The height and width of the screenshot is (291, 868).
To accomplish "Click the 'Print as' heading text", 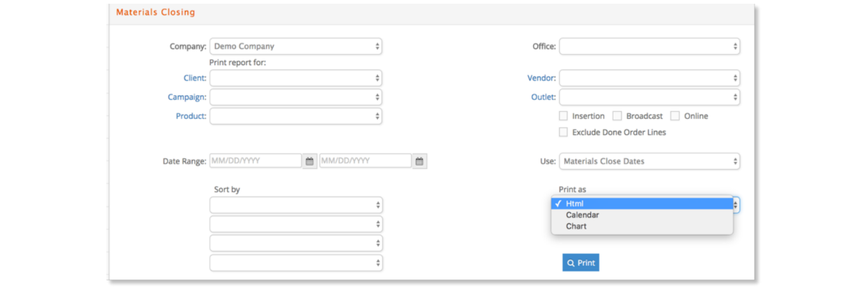I will click(x=572, y=189).
